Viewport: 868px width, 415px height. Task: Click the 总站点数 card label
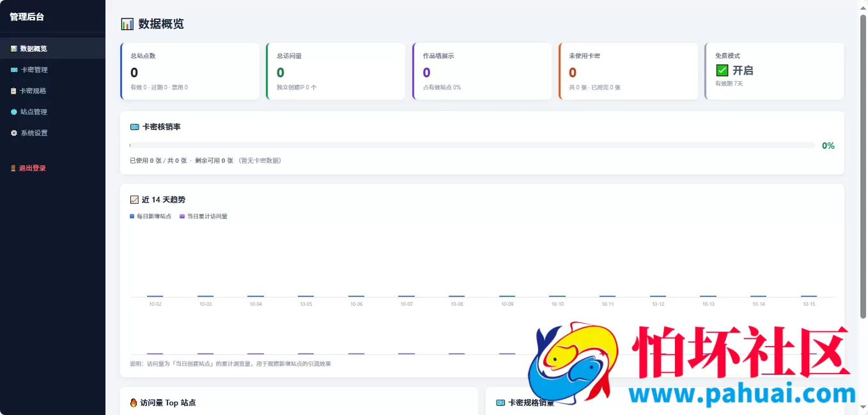pyautogui.click(x=143, y=56)
